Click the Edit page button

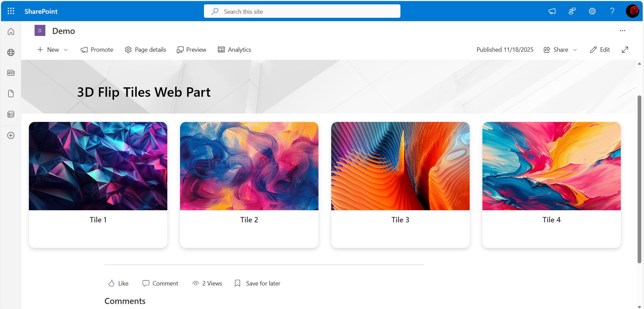click(x=600, y=50)
